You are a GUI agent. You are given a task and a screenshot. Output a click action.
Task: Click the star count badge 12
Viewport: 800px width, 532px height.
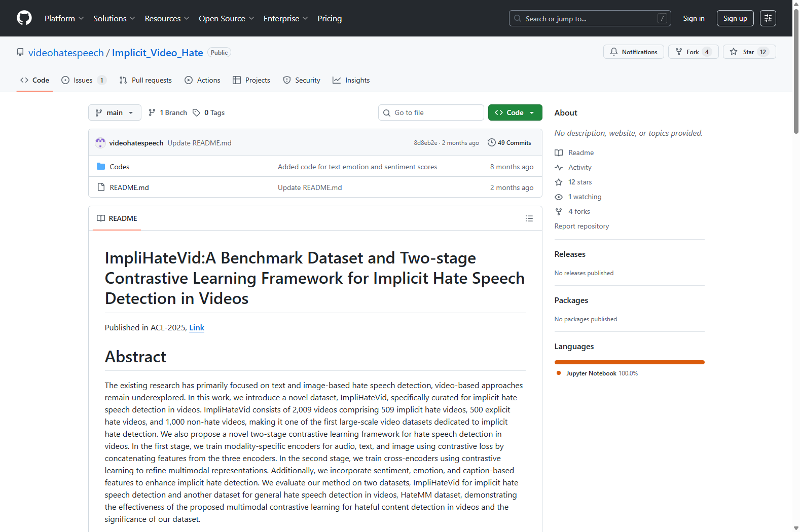(x=763, y=52)
